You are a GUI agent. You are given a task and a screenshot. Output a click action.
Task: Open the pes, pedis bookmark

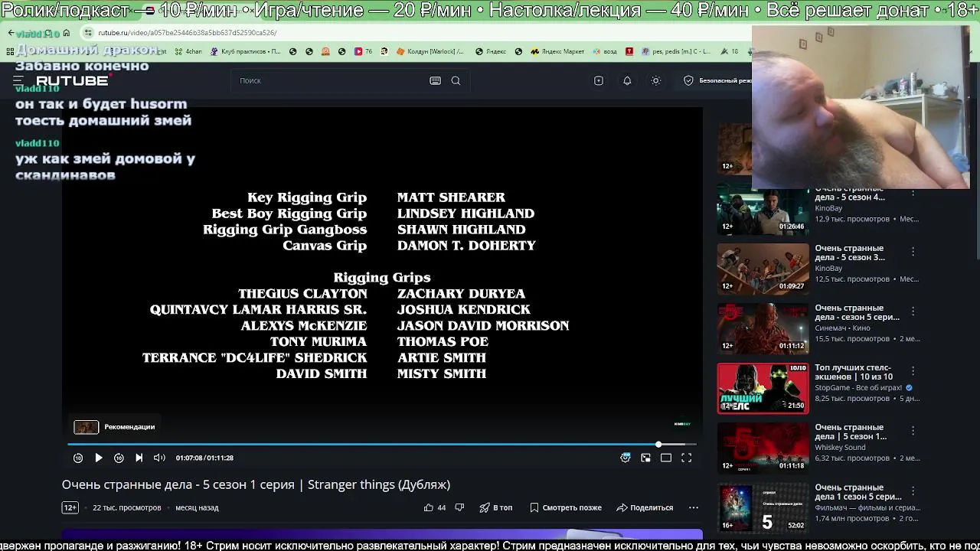tap(676, 51)
